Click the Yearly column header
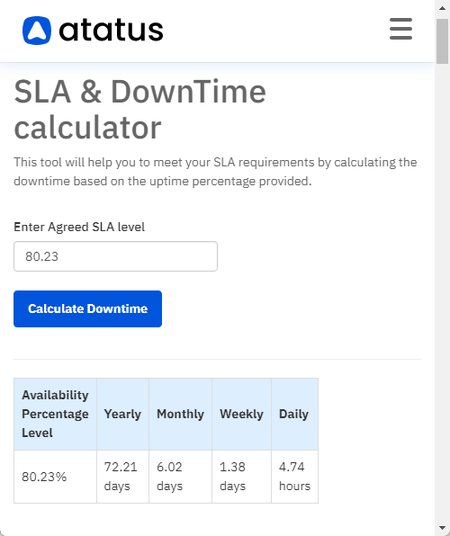 point(122,414)
